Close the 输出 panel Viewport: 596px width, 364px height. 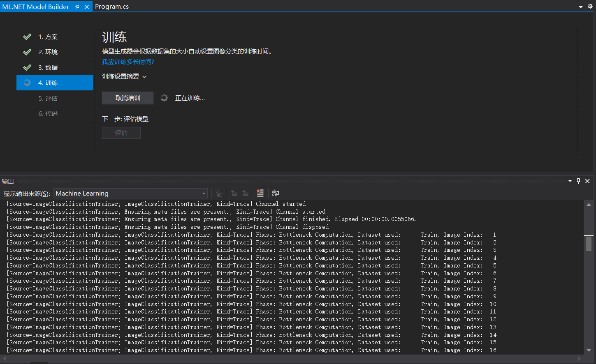[587, 181]
